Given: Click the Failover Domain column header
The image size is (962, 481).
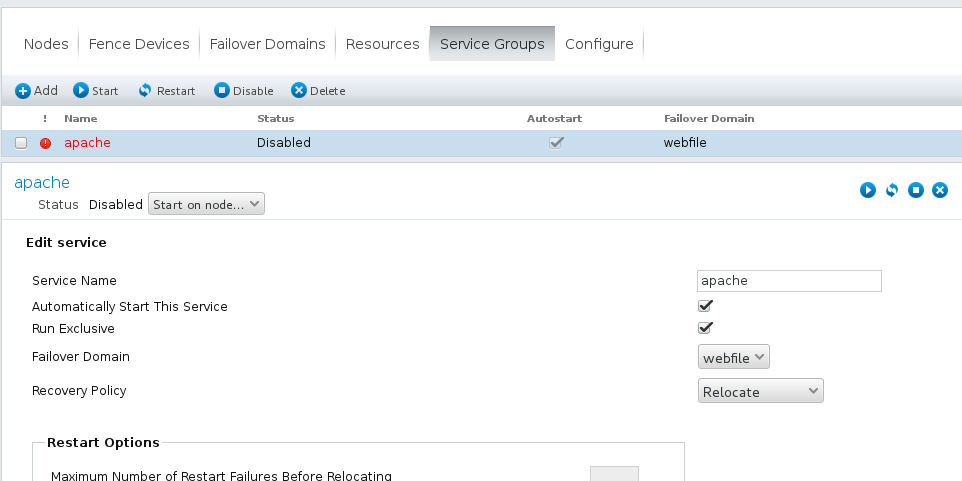Looking at the screenshot, I should pyautogui.click(x=709, y=118).
